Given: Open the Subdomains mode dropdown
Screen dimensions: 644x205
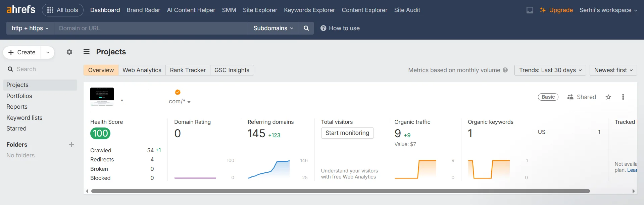Looking at the screenshot, I should pyautogui.click(x=273, y=28).
